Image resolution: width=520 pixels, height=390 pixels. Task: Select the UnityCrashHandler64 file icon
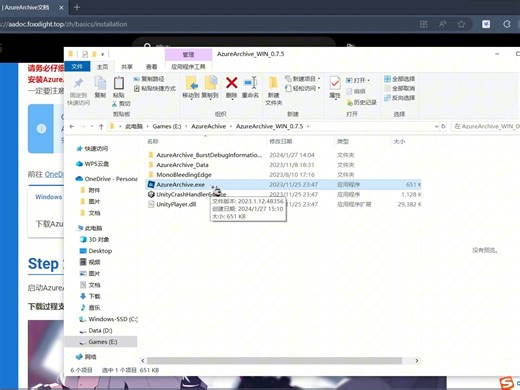point(151,194)
